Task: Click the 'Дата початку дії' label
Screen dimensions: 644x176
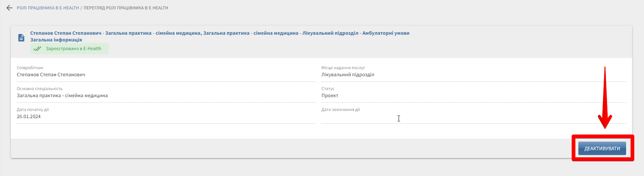Action: click(33, 110)
